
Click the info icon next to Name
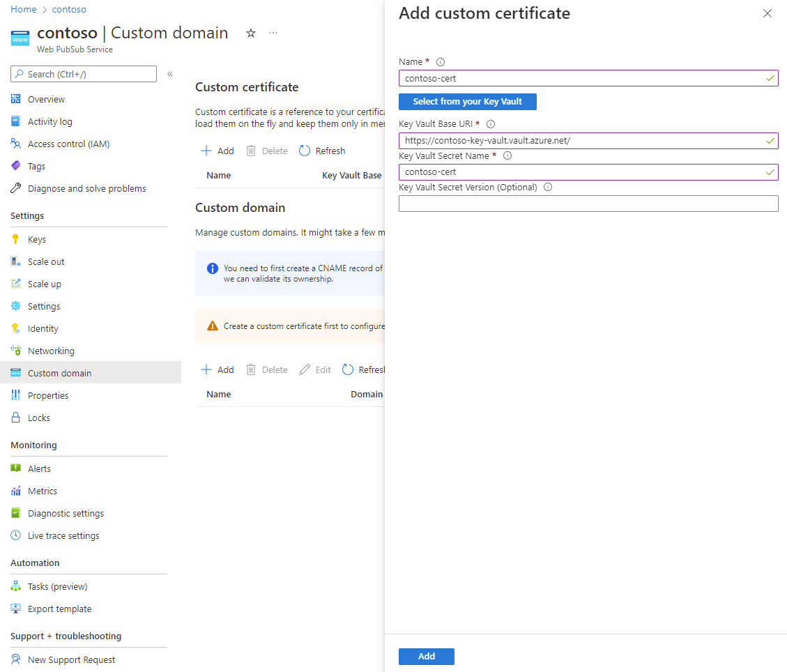pos(441,62)
